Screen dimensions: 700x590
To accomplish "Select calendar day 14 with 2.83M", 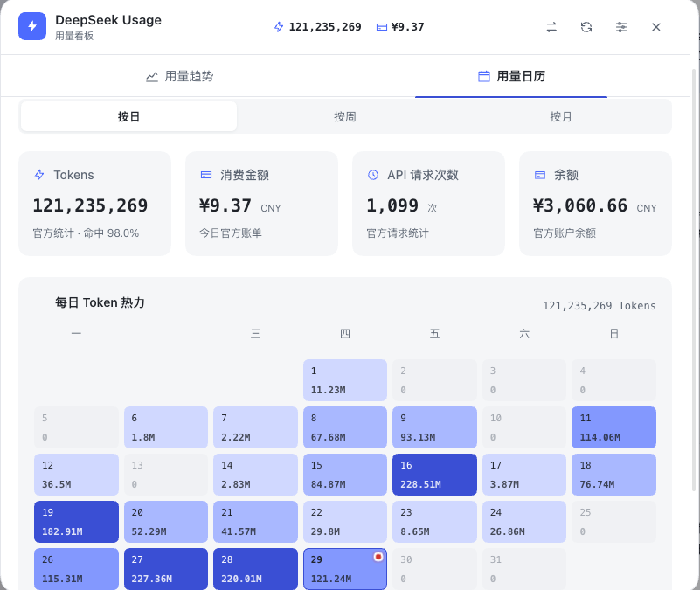I will tap(255, 475).
